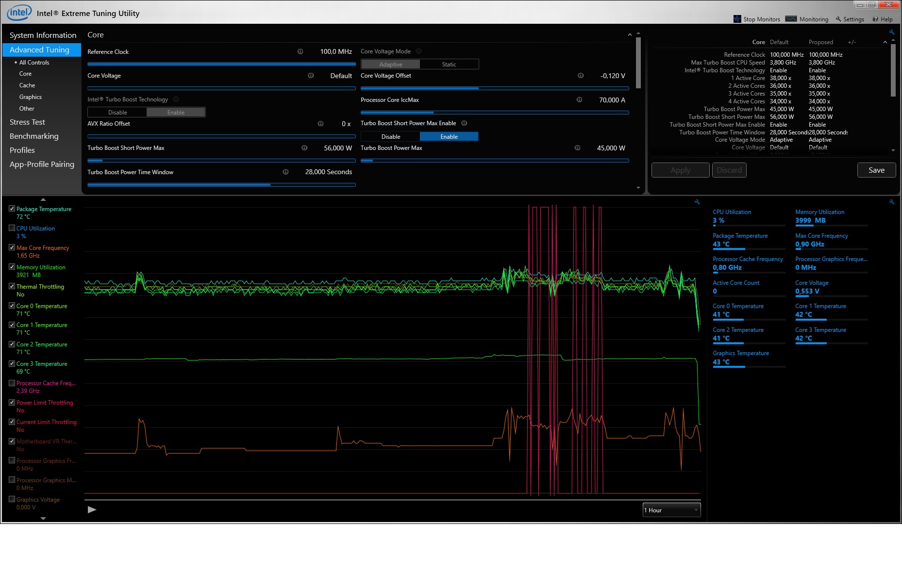902x588 pixels.
Task: Click the Stop Monitors button label
Action: click(762, 19)
